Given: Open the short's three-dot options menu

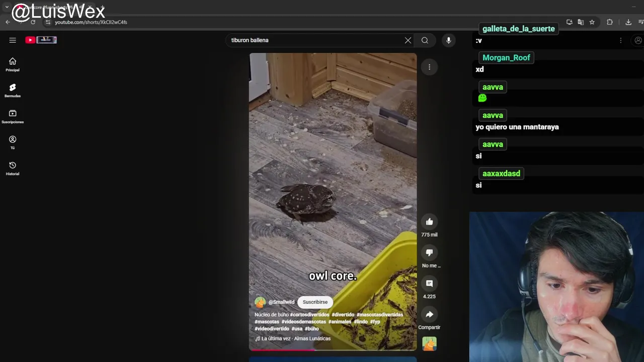Looking at the screenshot, I should pos(429,67).
